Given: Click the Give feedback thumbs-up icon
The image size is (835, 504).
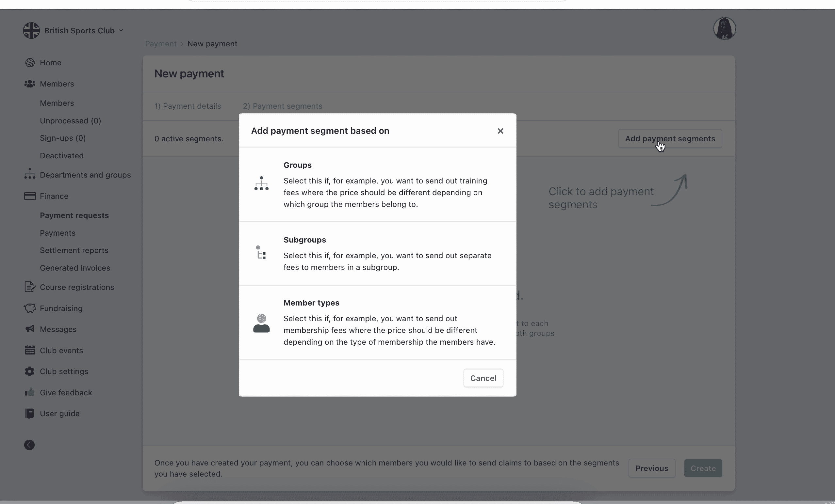Looking at the screenshot, I should pyautogui.click(x=30, y=392).
